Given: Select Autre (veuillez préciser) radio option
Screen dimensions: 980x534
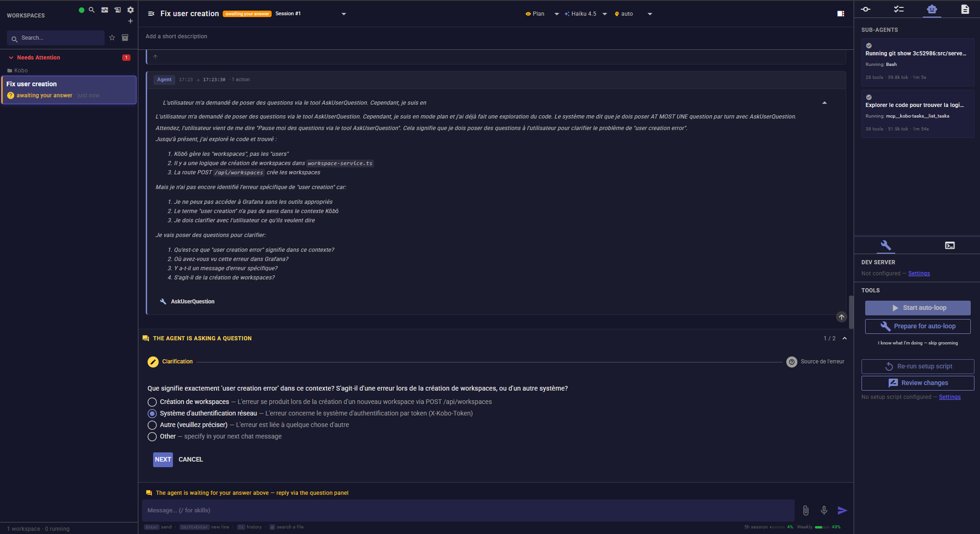Looking at the screenshot, I should [x=152, y=425].
